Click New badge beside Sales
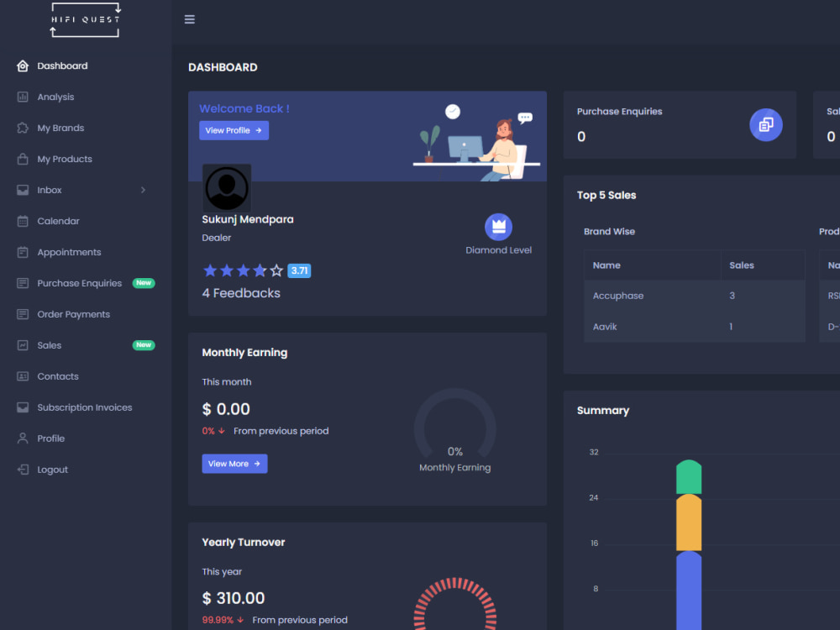This screenshot has height=630, width=840. point(144,345)
